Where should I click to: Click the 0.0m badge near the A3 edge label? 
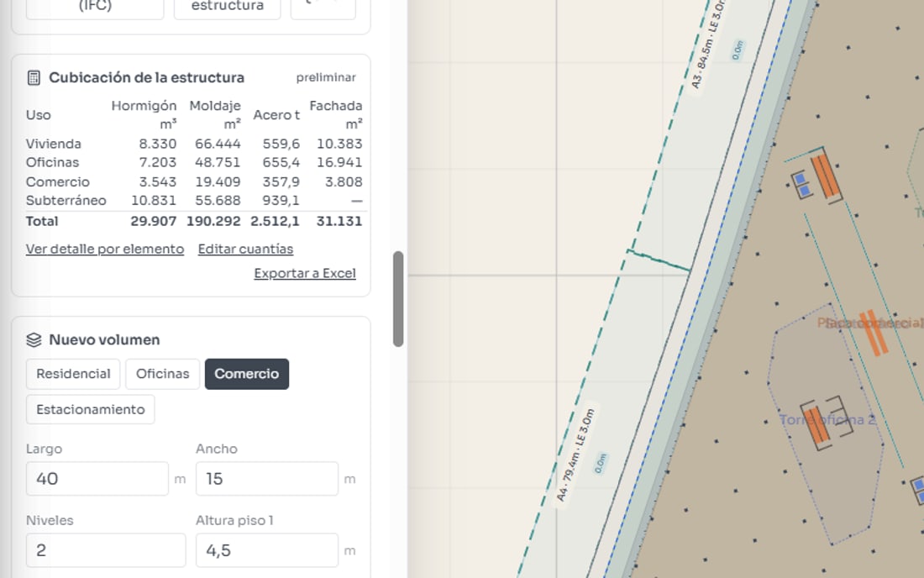point(738,50)
